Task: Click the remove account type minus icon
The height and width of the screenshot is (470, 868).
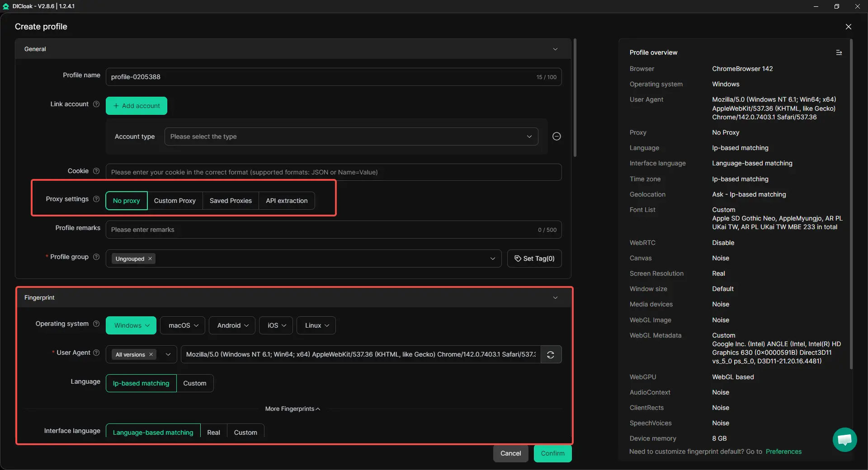Action: pos(557,136)
